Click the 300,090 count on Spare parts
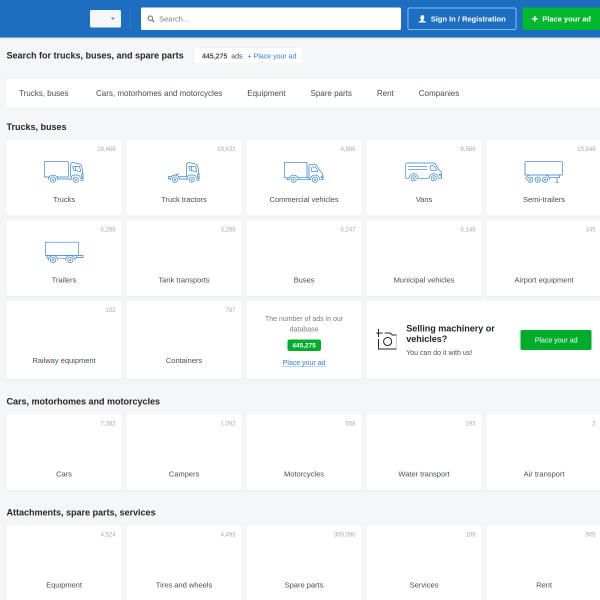600x600 pixels. 344,535
